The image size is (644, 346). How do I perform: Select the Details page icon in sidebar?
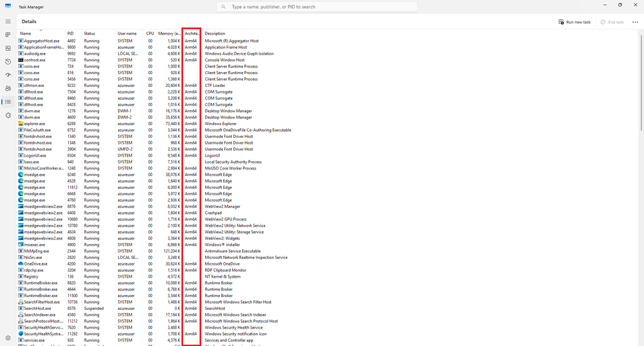click(8, 102)
